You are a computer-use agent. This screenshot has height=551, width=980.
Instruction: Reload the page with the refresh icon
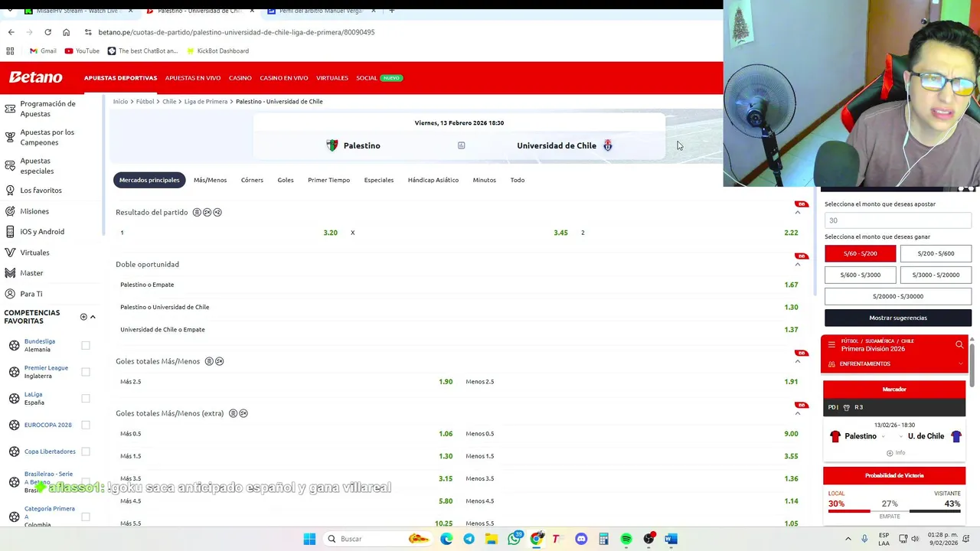click(47, 32)
